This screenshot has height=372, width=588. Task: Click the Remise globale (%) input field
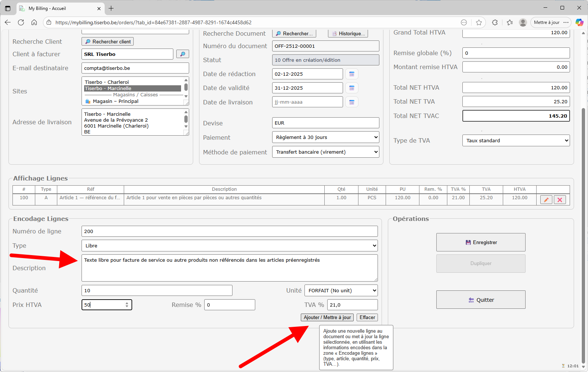coord(516,53)
